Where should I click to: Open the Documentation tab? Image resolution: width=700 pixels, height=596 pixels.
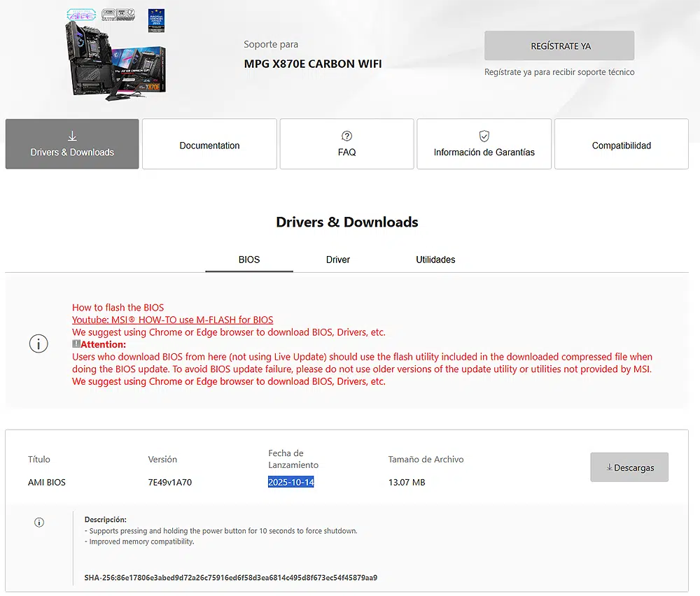[209, 145]
